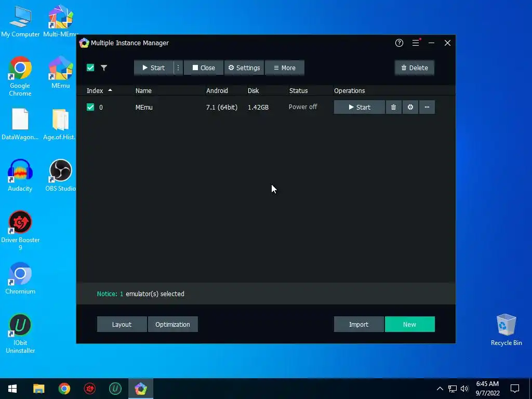
Task: Minimize the Multiple Instance Manager window
Action: tap(431, 43)
